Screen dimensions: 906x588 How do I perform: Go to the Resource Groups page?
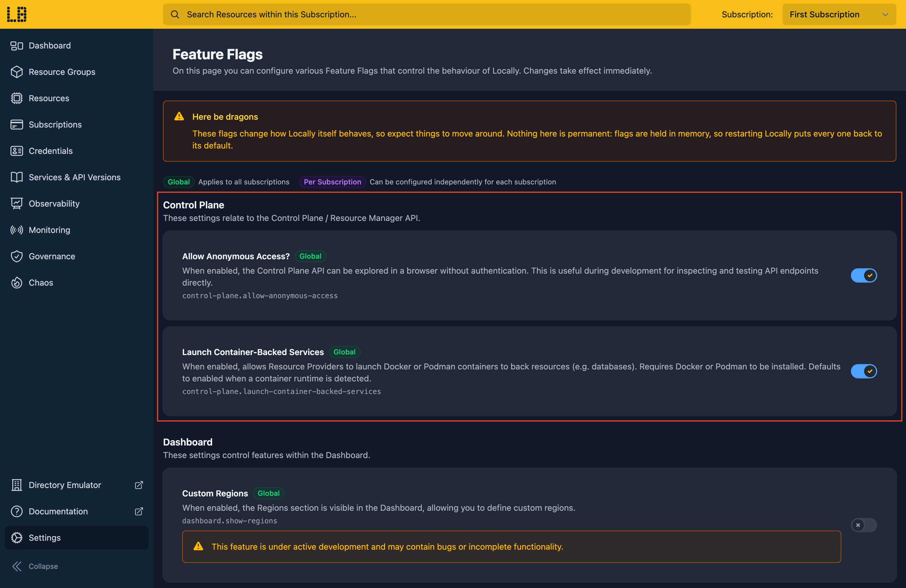[76, 72]
